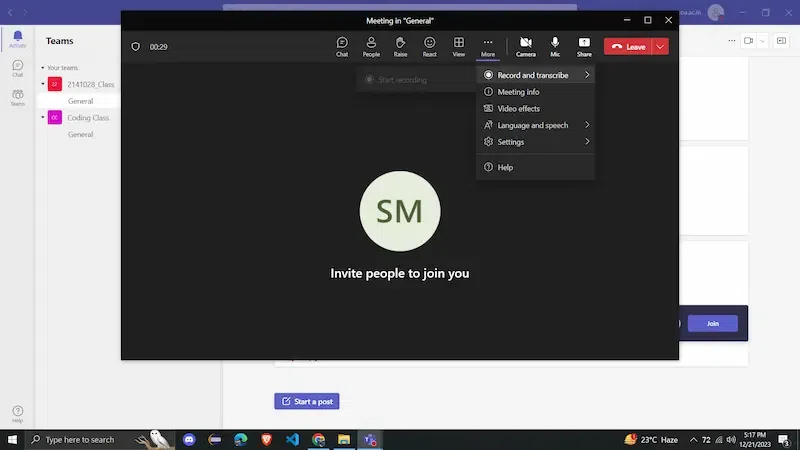Image resolution: width=800 pixels, height=450 pixels.
Task: Click the Join meeting button
Action: [712, 323]
